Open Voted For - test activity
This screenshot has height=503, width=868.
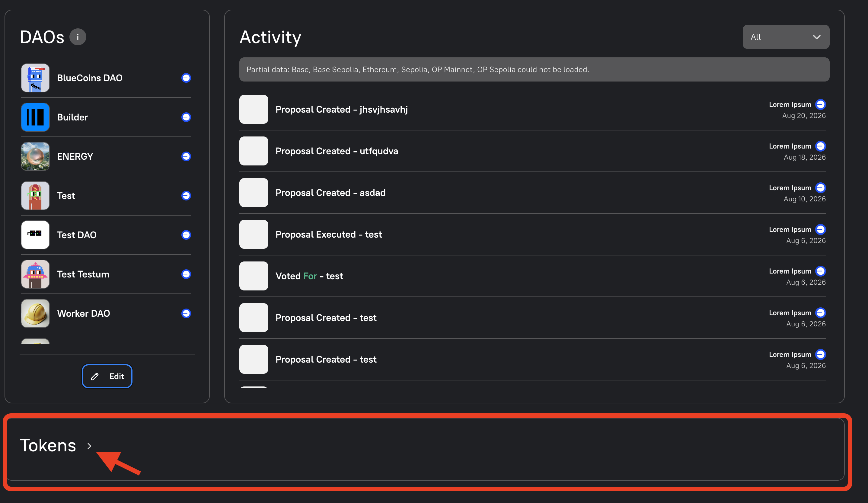point(532,276)
